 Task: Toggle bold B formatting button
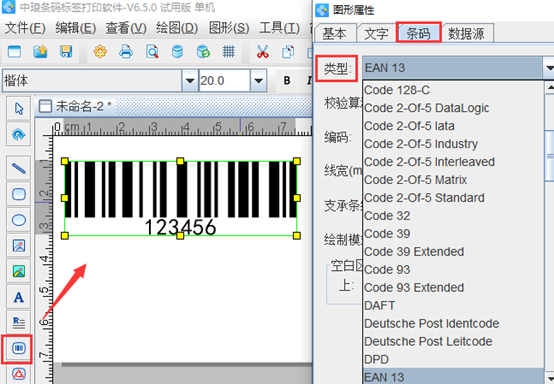[x=287, y=81]
